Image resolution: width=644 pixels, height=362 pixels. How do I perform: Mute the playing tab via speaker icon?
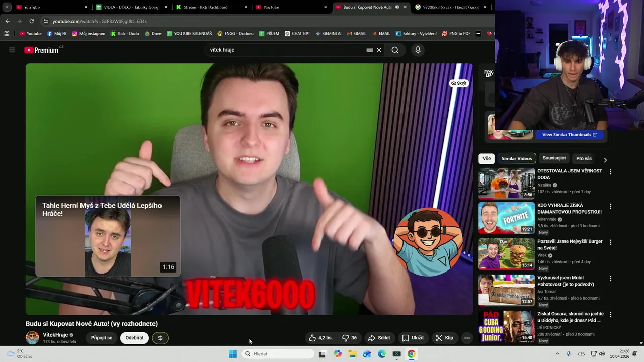[397, 7]
